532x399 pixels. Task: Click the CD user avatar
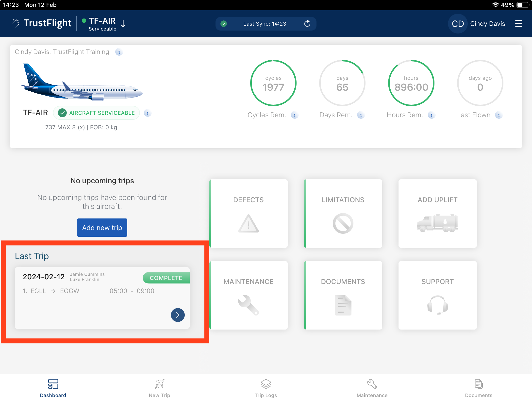coord(458,24)
